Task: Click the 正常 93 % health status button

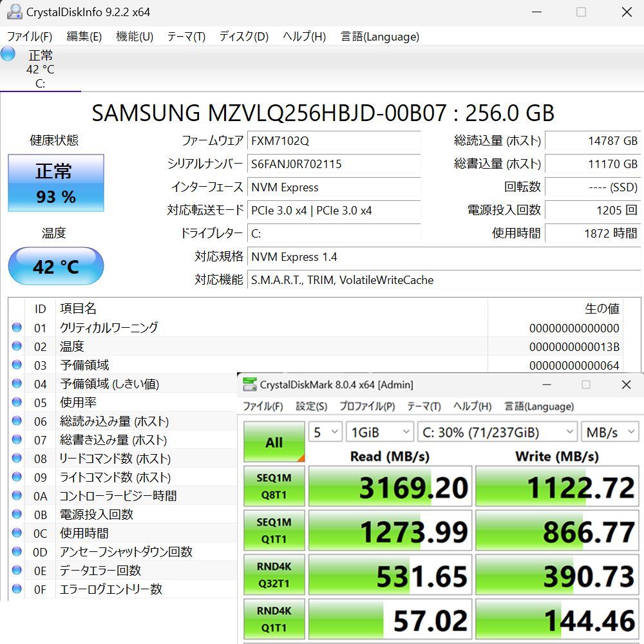Action: pyautogui.click(x=56, y=183)
